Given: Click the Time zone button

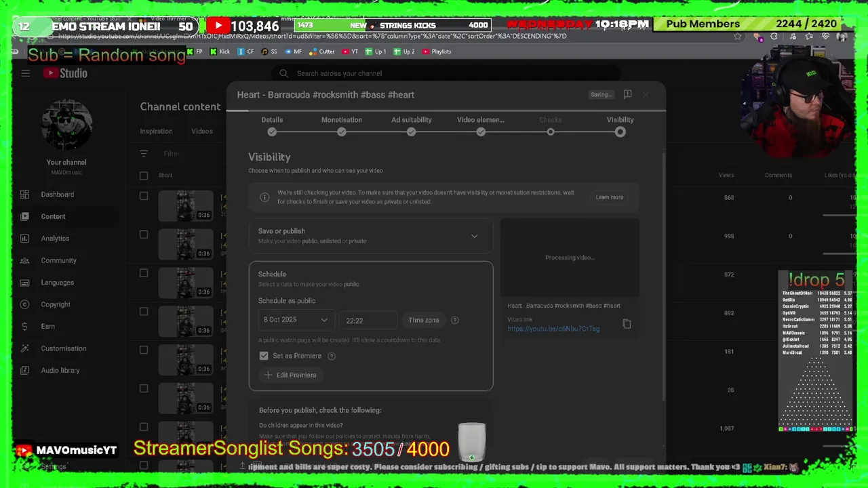Looking at the screenshot, I should tap(424, 320).
